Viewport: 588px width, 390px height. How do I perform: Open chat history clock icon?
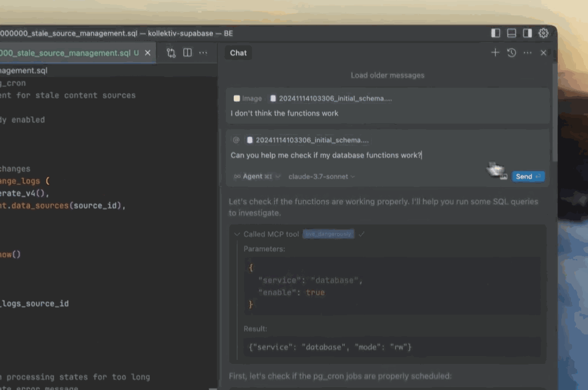[x=511, y=53]
